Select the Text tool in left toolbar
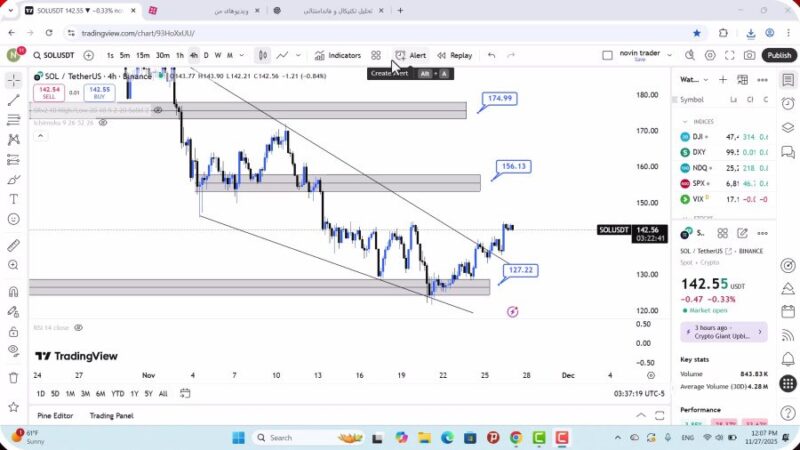 click(x=13, y=199)
